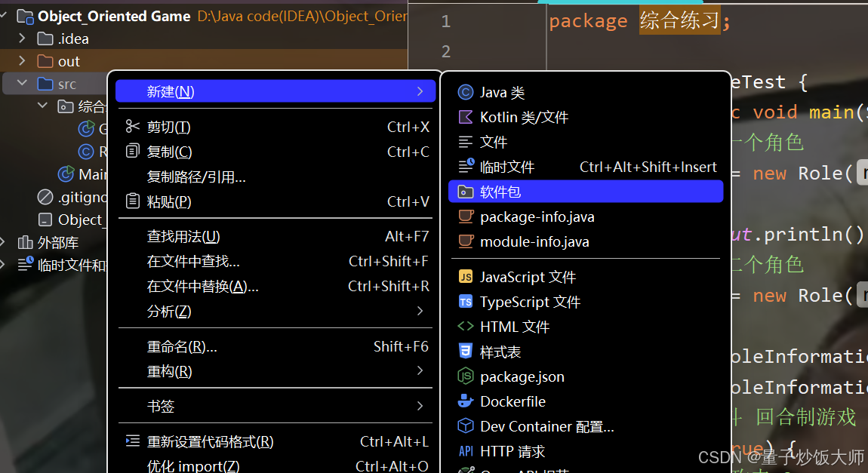Choose 在文件中替换(A)...
Image resolution: width=868 pixels, height=473 pixels.
(x=275, y=287)
